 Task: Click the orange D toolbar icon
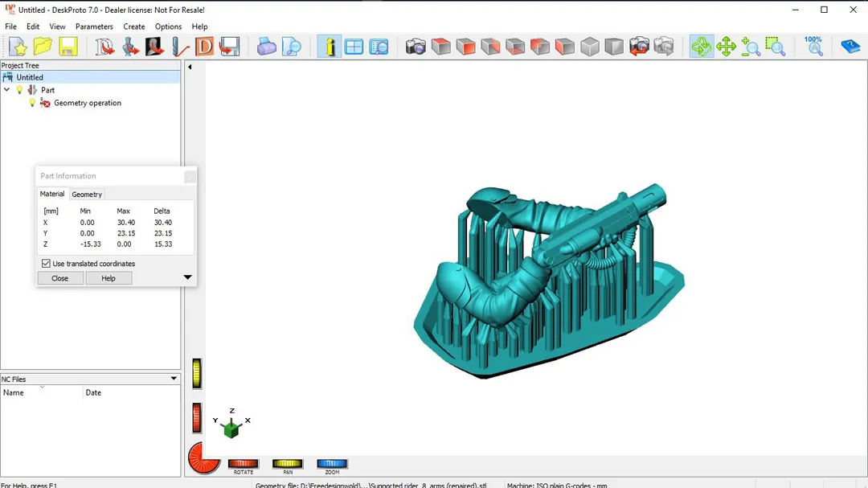click(204, 47)
